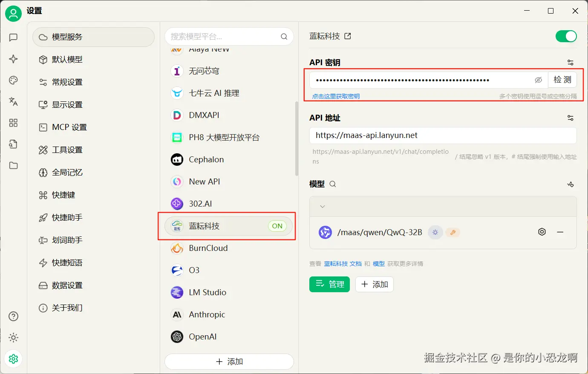Open 模型服务 settings menu
This screenshot has width=588, height=374.
click(93, 37)
